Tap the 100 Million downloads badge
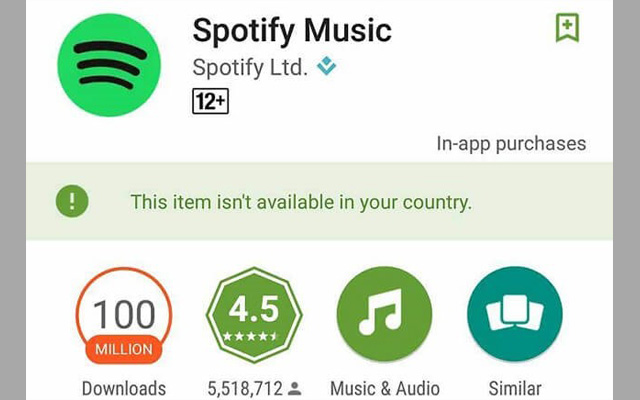Viewport: 640px width, 400px height. tap(124, 315)
